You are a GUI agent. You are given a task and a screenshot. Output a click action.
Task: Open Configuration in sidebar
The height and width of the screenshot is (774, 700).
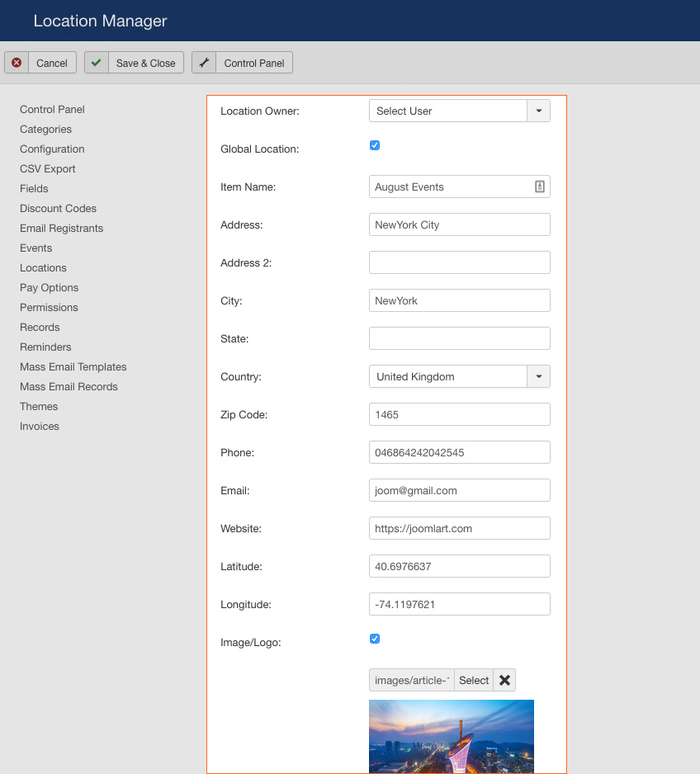click(52, 149)
